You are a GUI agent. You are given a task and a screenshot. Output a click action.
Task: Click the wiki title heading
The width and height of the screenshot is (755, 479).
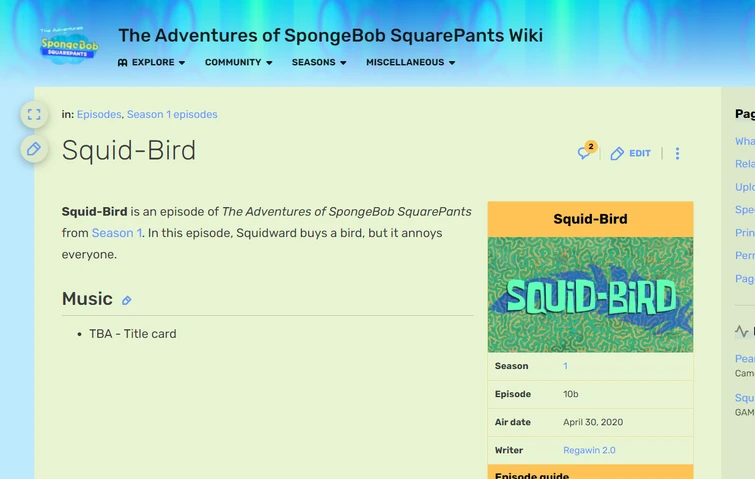pyautogui.click(x=330, y=36)
